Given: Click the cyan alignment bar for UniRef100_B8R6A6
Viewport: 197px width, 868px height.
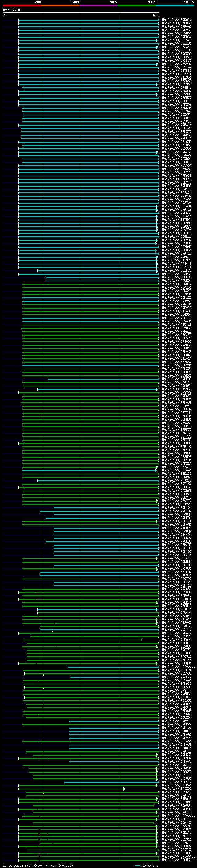Looking at the screenshot, I should tap(90, 108).
